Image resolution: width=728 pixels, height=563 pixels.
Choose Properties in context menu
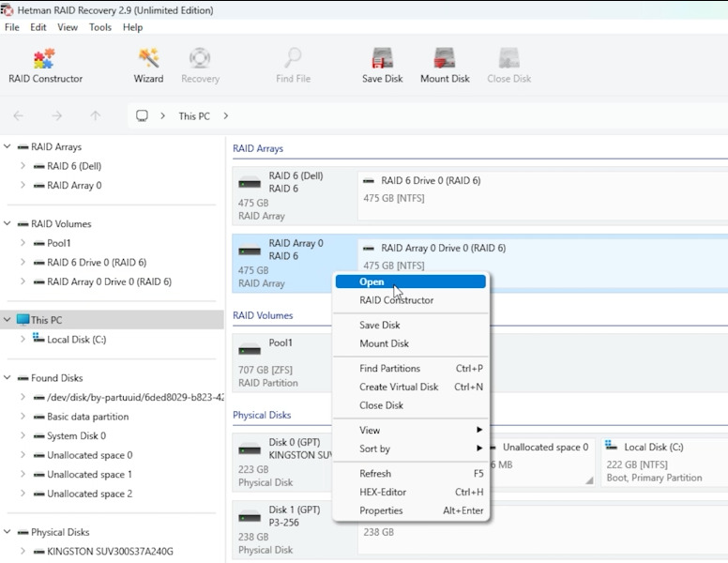click(410, 510)
